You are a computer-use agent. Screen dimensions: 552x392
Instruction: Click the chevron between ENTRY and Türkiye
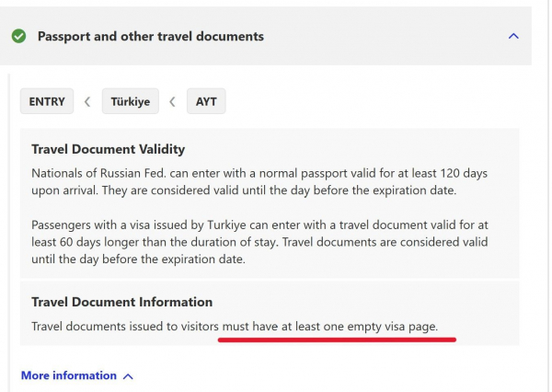[x=87, y=102]
